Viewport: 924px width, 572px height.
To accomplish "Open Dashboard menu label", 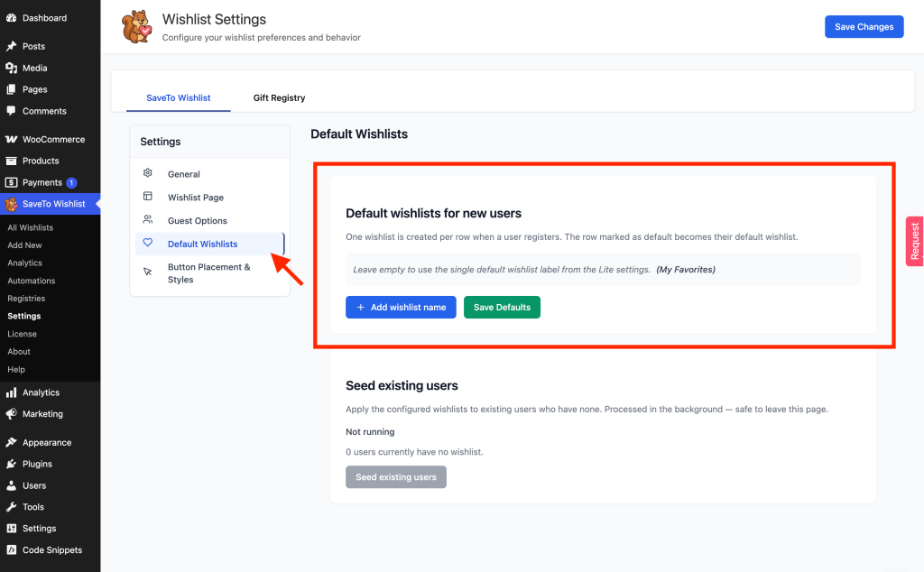I will pos(45,18).
